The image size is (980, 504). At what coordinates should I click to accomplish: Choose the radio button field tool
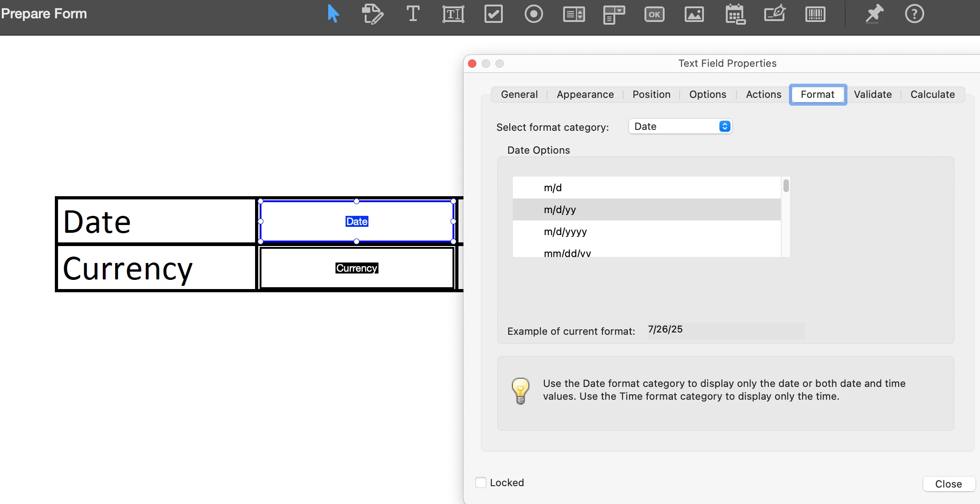coord(533,14)
